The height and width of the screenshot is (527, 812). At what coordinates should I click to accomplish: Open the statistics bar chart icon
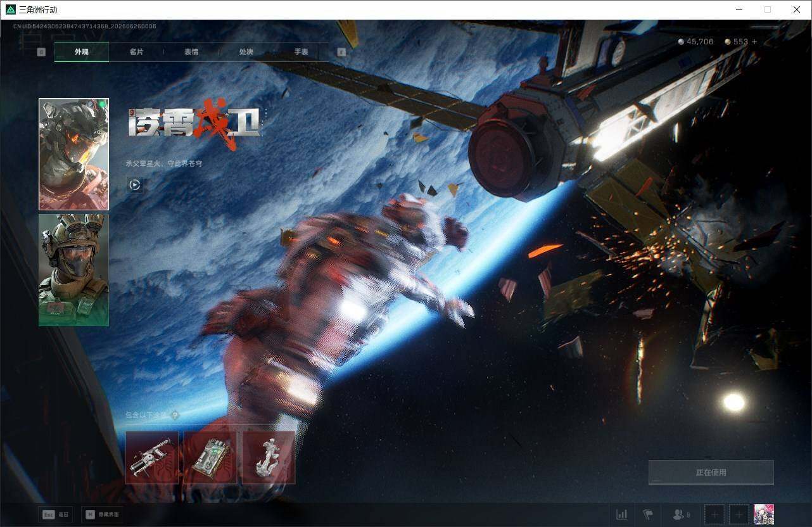621,514
